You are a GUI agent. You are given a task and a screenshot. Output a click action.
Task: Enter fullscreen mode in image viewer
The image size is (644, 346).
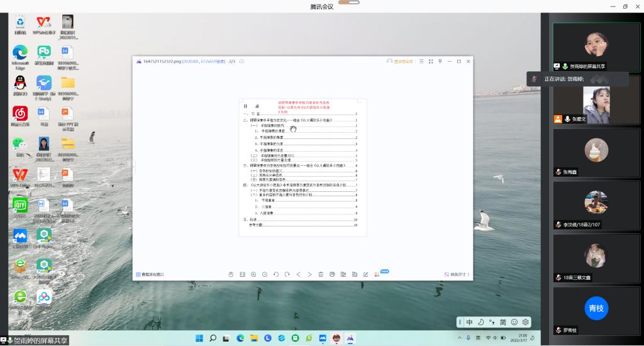pyautogui.click(x=431, y=61)
